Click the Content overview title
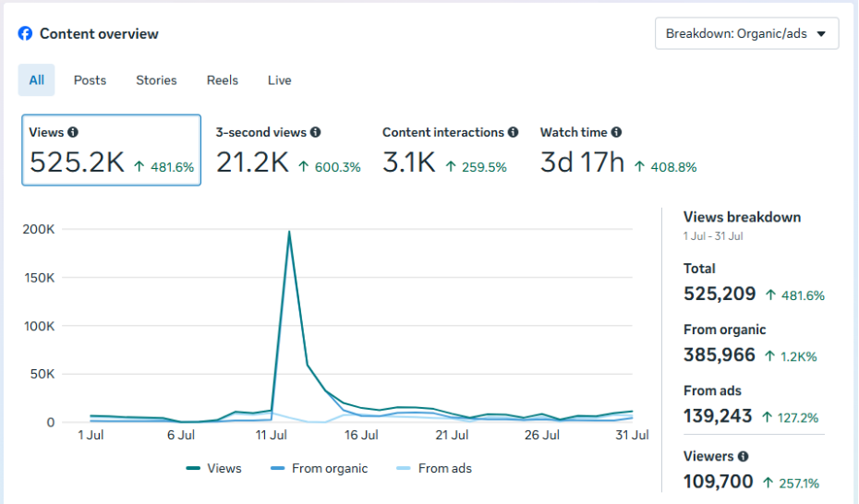859x504 pixels. (99, 34)
